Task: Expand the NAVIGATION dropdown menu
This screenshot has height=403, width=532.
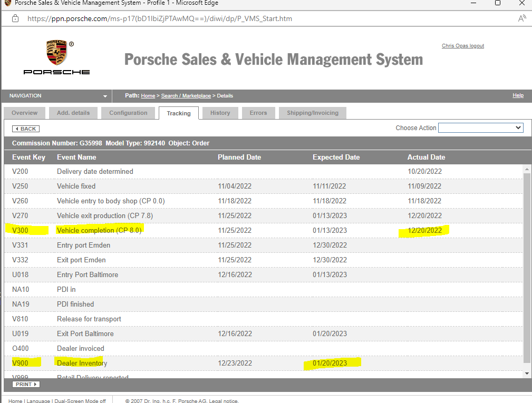Action: [105, 96]
